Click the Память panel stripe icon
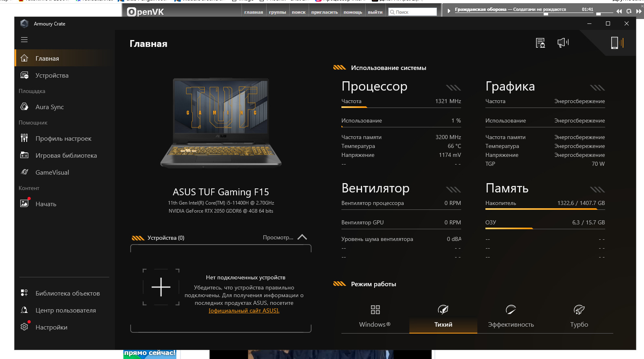Viewport: 644px width, 359px height. pyautogui.click(x=597, y=190)
